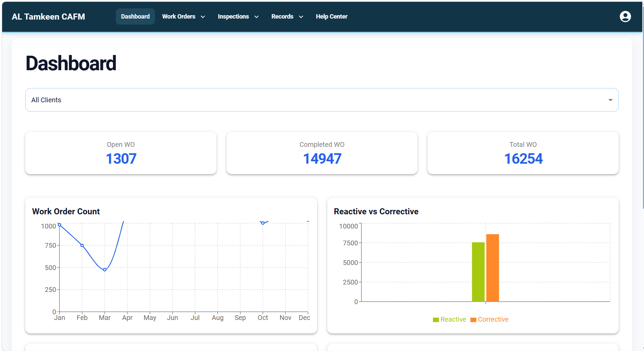Click the Dec axis label
Screen dimensions: 644x351
304,318
